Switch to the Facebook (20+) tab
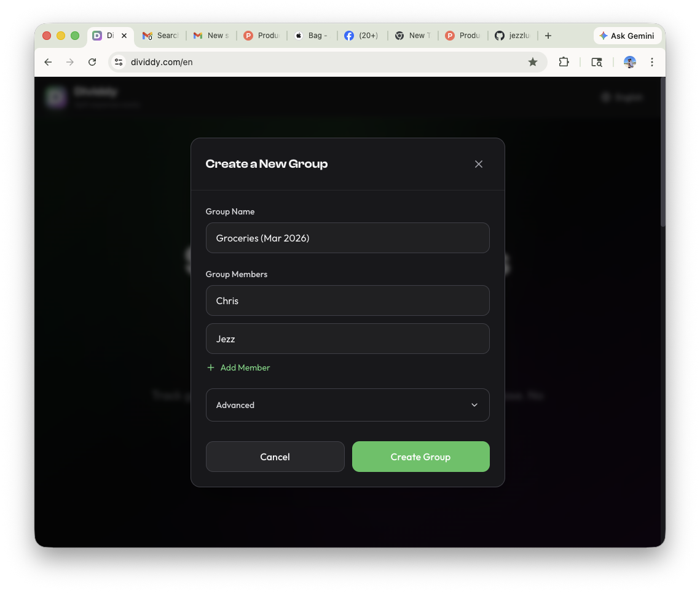The height and width of the screenshot is (593, 700). [x=361, y=36]
